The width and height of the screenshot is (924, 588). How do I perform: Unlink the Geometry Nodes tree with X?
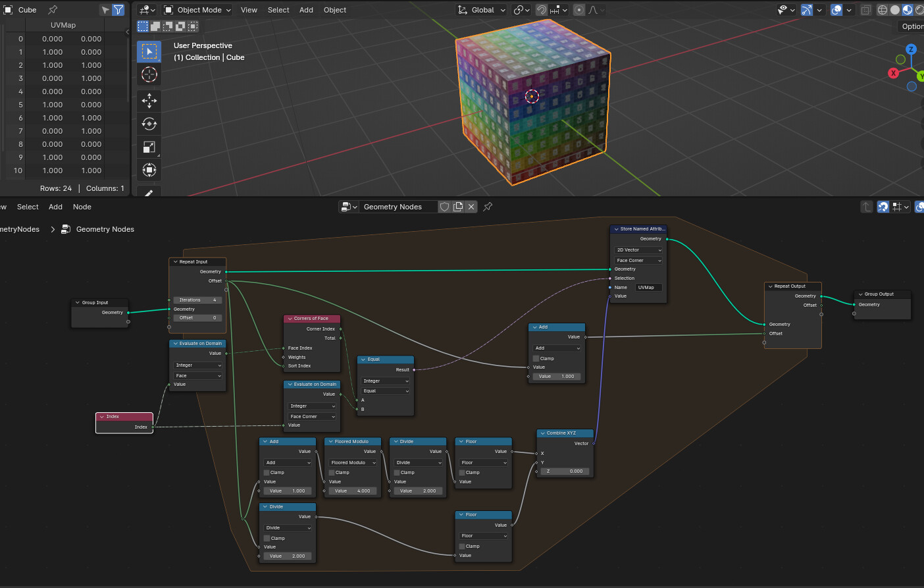[471, 207]
